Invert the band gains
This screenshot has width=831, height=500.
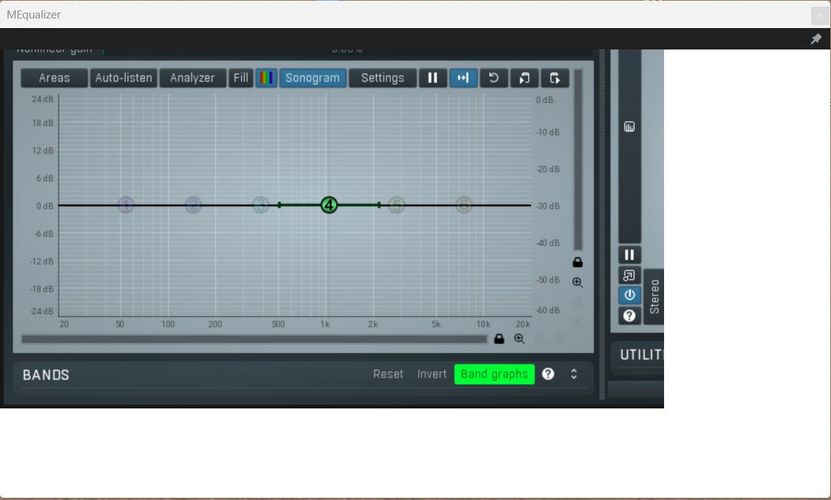click(432, 374)
